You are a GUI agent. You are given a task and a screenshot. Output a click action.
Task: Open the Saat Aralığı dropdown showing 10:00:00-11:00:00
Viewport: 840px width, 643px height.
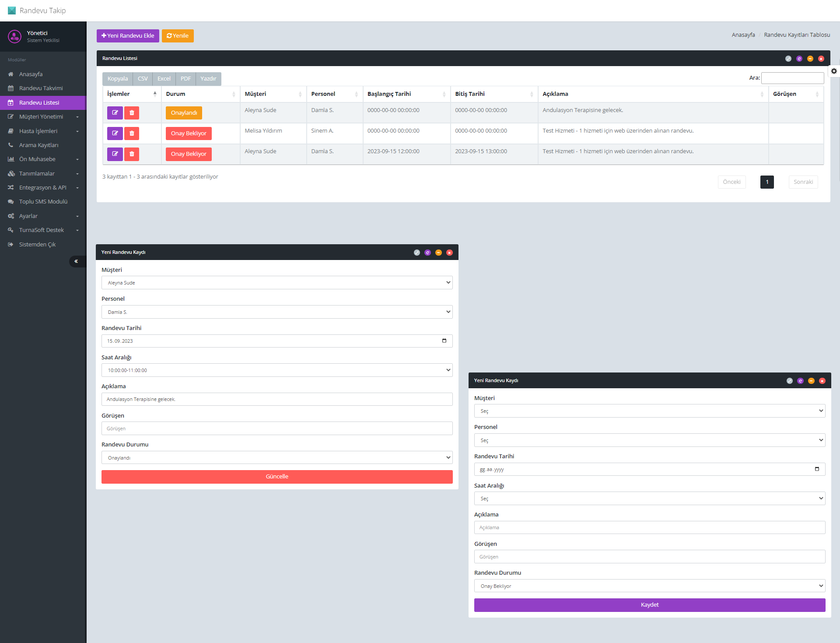[x=277, y=370]
